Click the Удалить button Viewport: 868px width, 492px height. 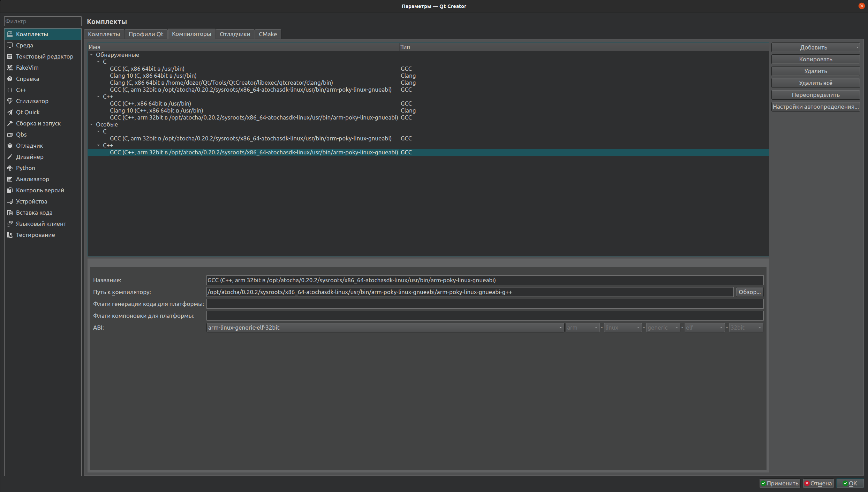tap(815, 71)
